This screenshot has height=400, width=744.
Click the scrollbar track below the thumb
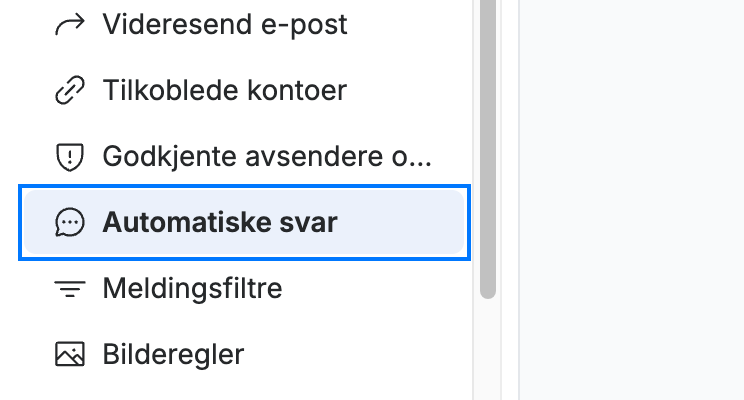tap(488, 350)
